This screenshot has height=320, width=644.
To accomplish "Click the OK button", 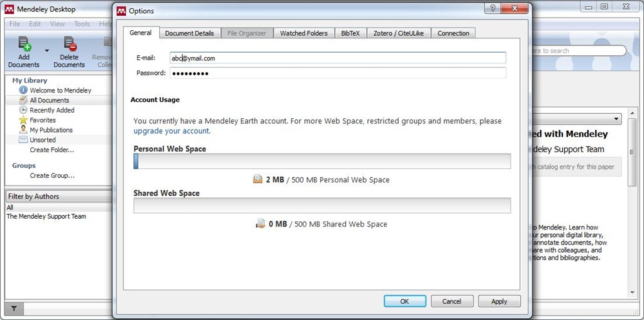I will [404, 301].
